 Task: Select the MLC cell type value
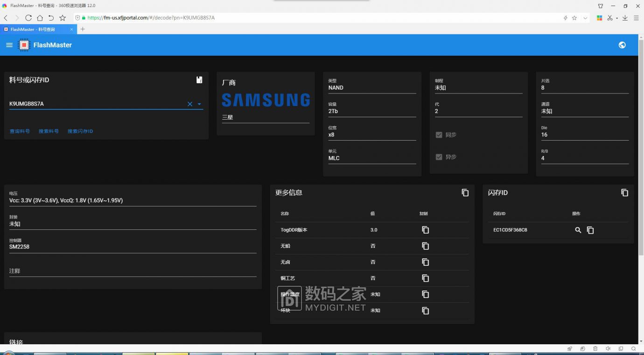pyautogui.click(x=334, y=158)
